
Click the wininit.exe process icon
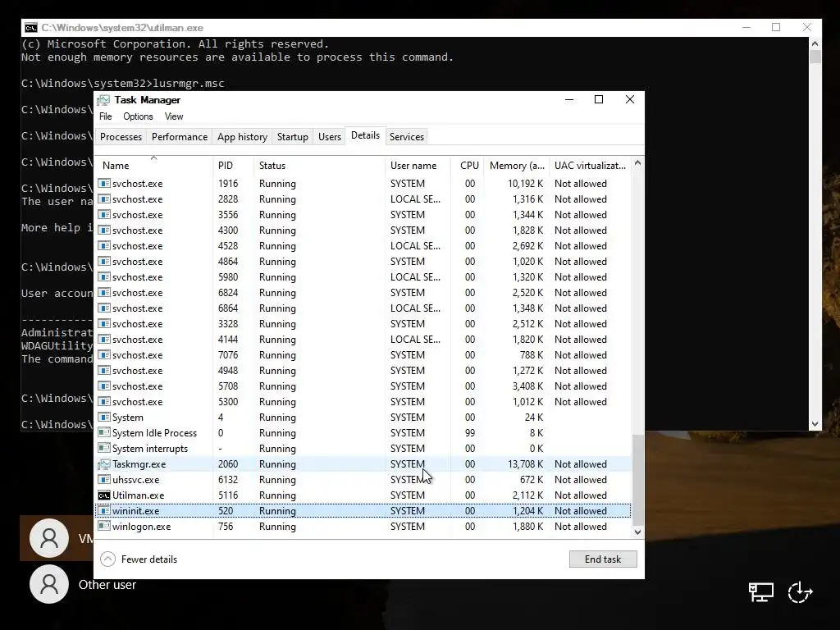click(x=104, y=511)
